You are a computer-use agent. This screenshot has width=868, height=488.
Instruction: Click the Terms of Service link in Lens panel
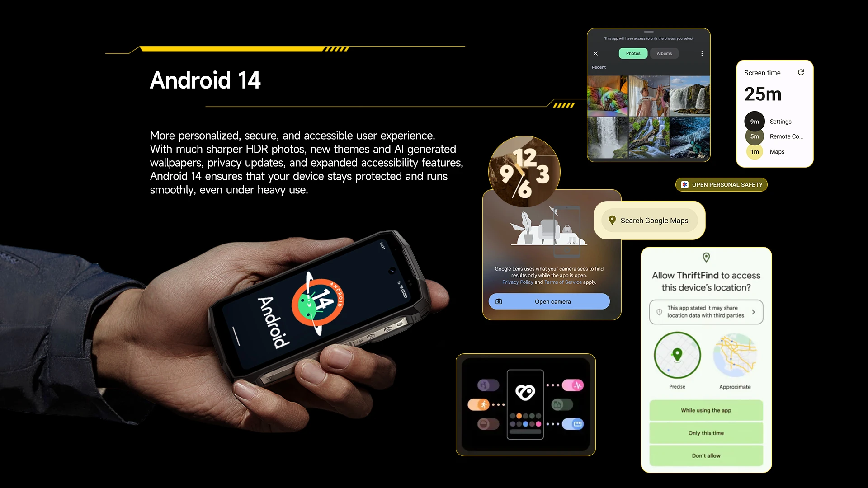[563, 282]
